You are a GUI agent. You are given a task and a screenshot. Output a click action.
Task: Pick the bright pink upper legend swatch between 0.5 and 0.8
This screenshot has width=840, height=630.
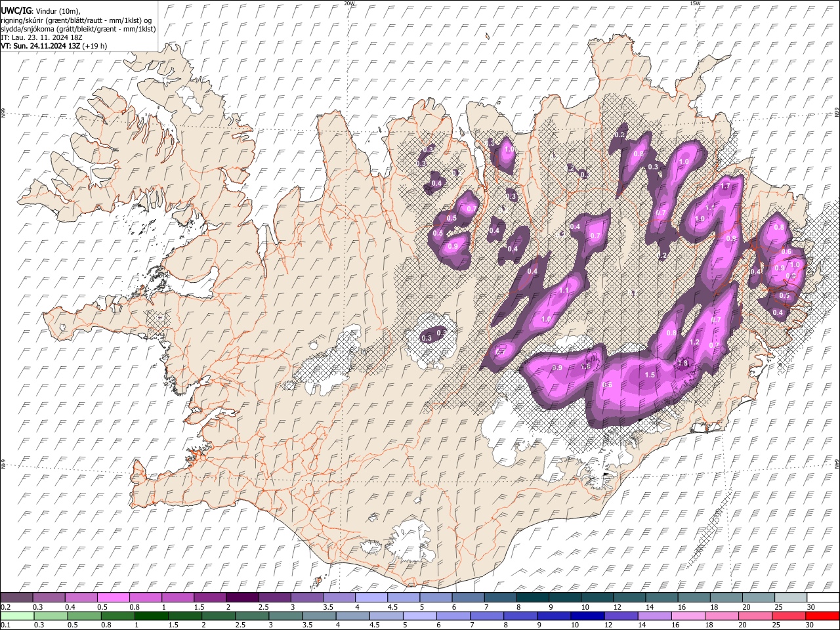[113, 597]
